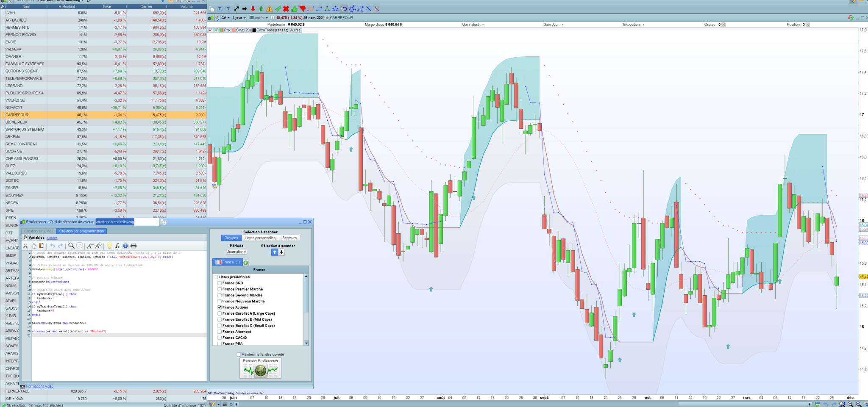Undo last edit in ProScreener code editor

(x=53, y=246)
